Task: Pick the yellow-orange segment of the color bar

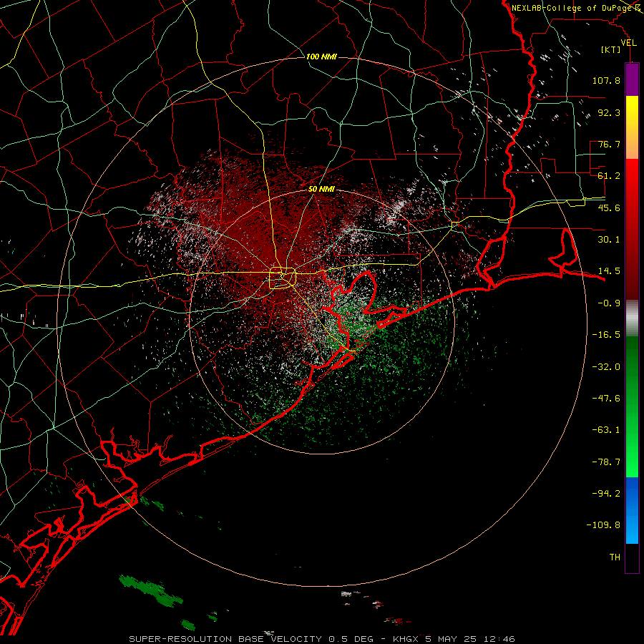Action: click(632, 127)
